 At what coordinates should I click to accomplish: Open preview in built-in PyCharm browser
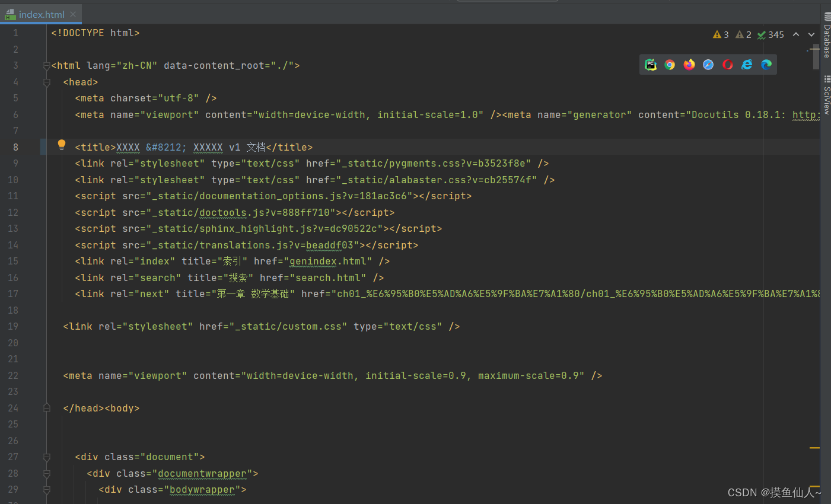click(651, 65)
